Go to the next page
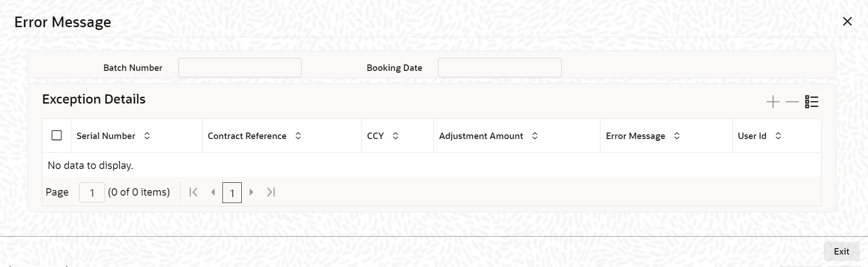 click(251, 192)
